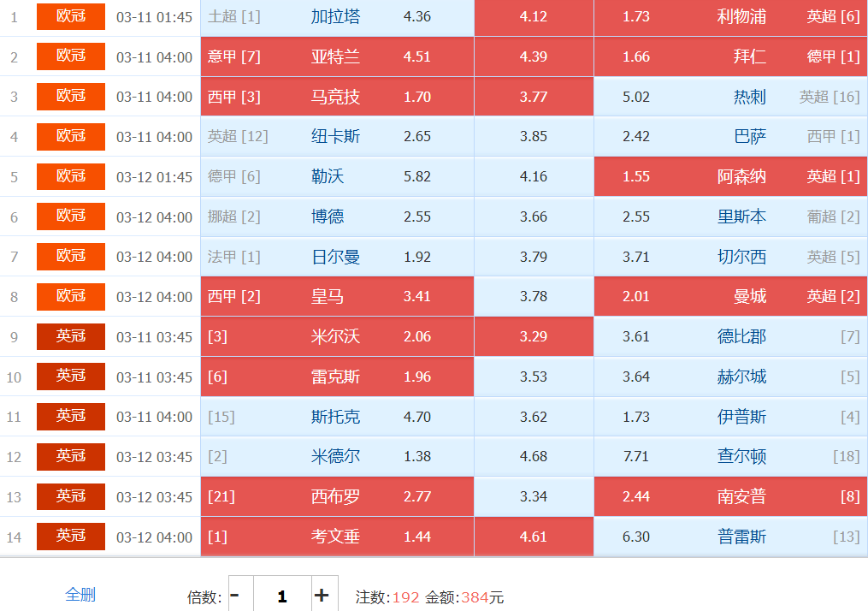
Task: Increase the multiplier with the plus button
Action: (322, 595)
